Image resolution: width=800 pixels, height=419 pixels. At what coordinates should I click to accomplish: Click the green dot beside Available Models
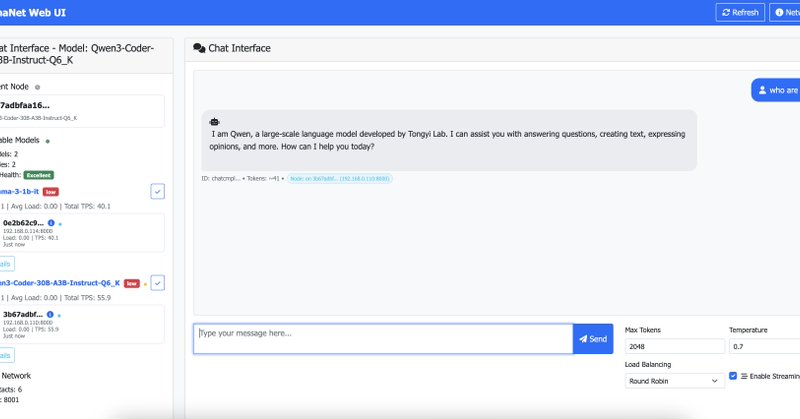[x=48, y=141]
